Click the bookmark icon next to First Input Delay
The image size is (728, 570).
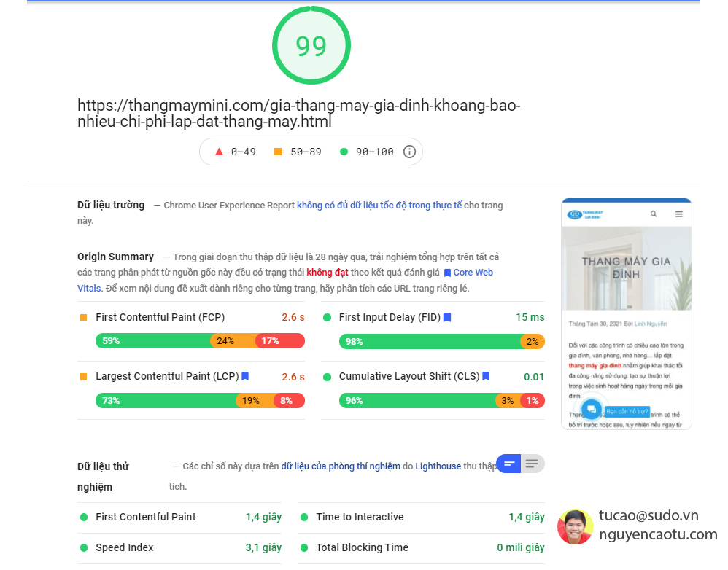[446, 317]
